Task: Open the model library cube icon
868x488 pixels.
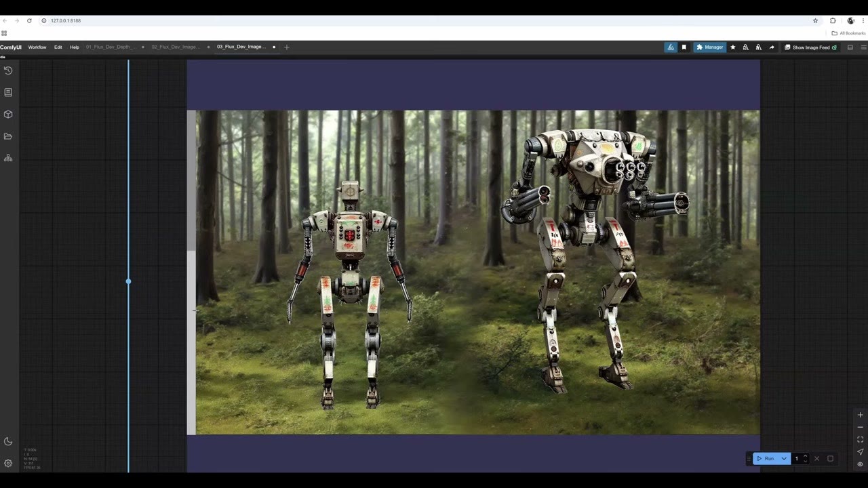Action: click(x=8, y=114)
